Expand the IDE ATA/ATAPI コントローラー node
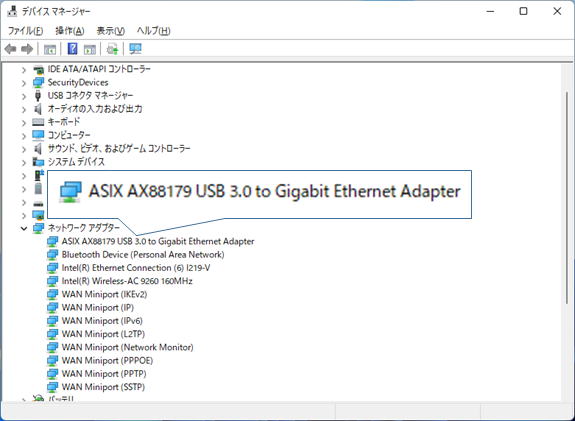Screen dimensions: 575x421 click(24, 70)
